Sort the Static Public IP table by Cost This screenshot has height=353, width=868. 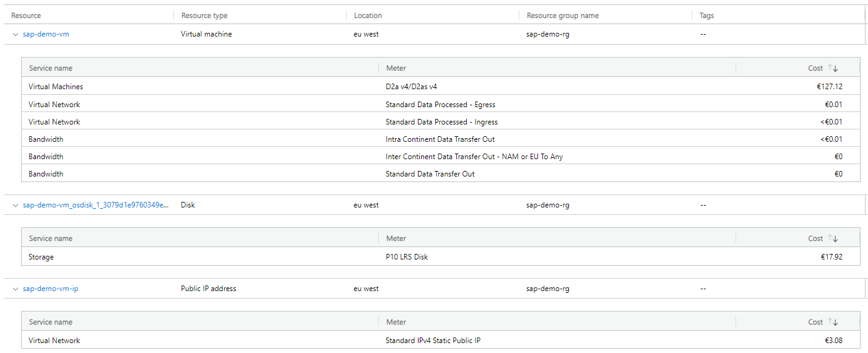(x=823, y=322)
